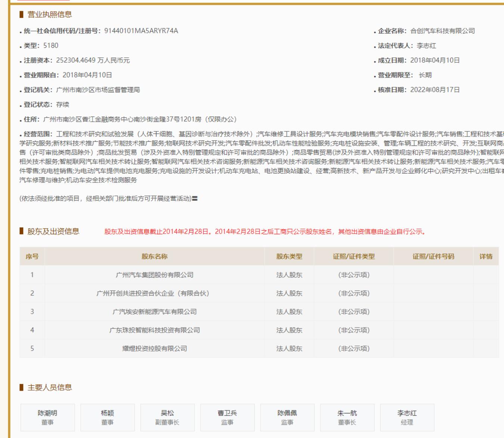
Task: Click the icon after 经相关部门批准后方可开展经营活动
Action: pyautogui.click(x=195, y=198)
